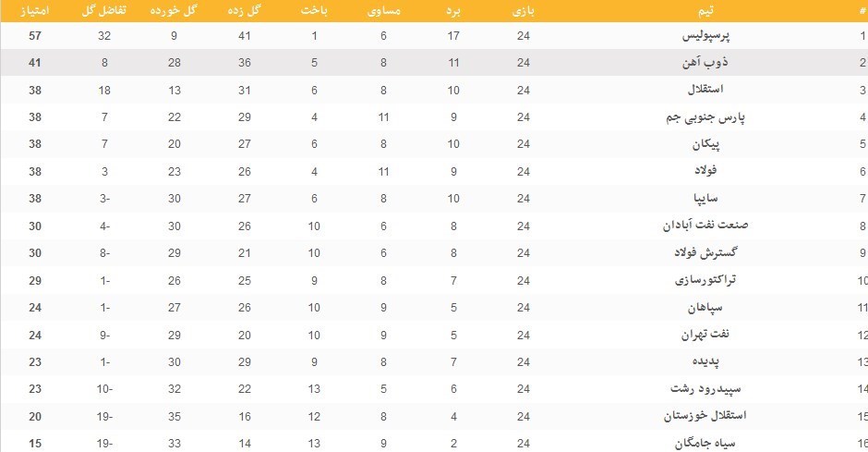Open the پرسپولیس team name
Viewport: 868px width, 452px height.
point(705,36)
